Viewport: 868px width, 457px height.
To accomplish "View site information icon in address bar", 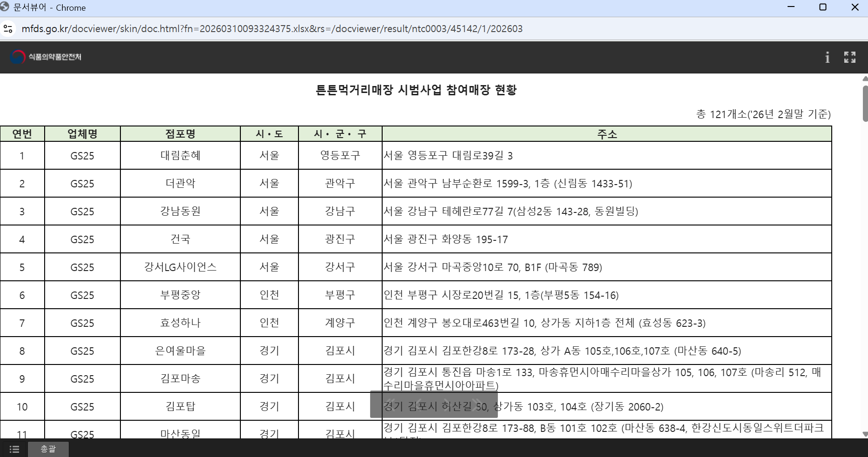I will coord(8,29).
